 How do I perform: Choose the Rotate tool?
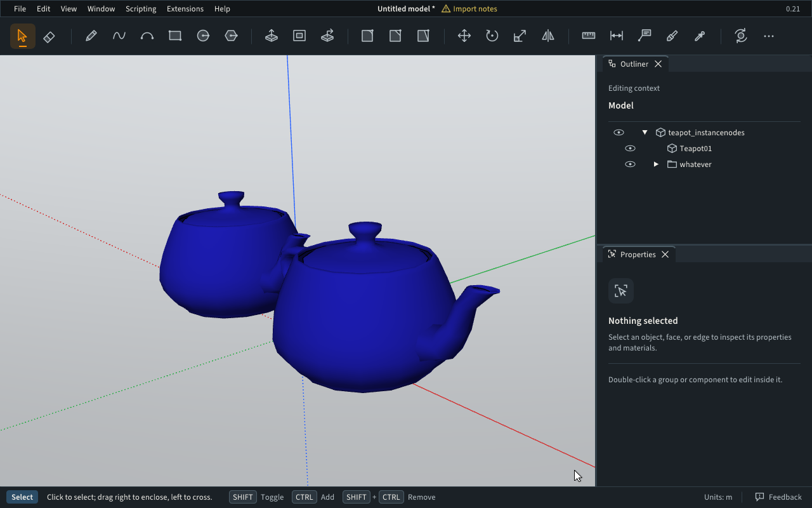(x=492, y=36)
